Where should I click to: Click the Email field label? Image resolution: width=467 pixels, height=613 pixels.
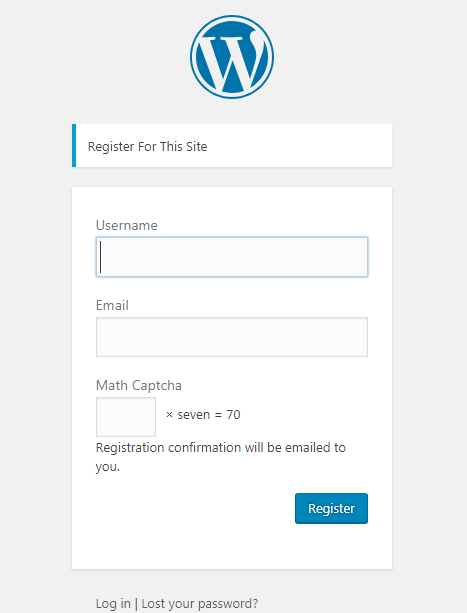[x=112, y=305]
